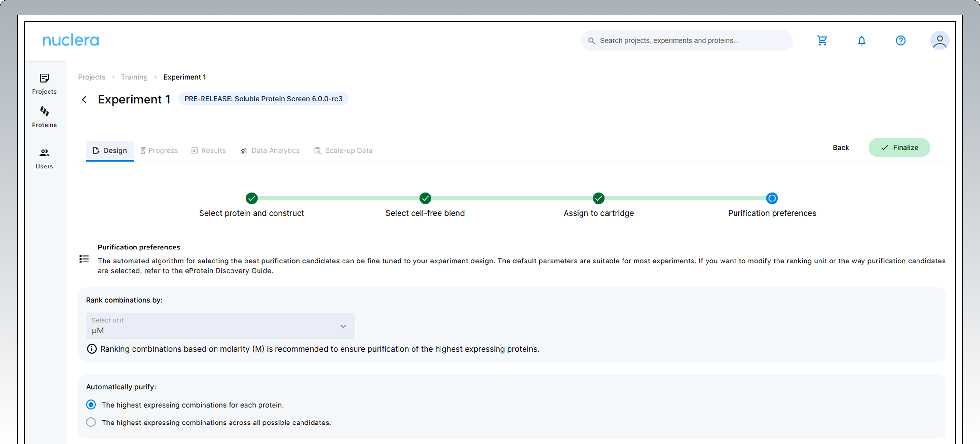Focus the search projects input field
Viewport: 980px width, 444px height.
point(687,41)
